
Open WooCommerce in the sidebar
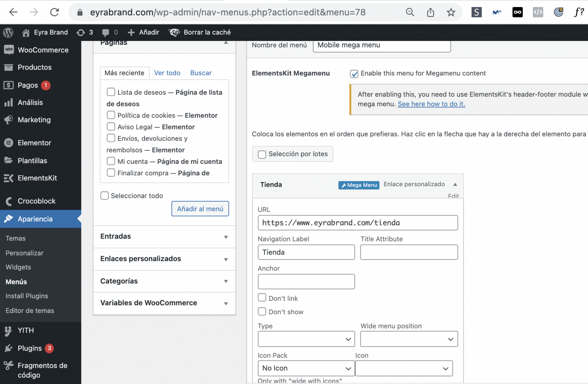(x=41, y=50)
